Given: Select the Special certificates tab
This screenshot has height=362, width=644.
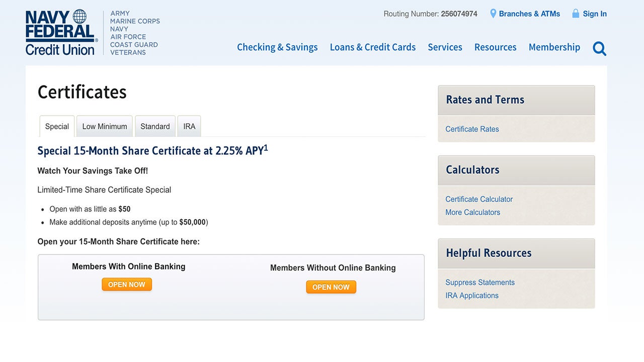Looking at the screenshot, I should click(57, 127).
